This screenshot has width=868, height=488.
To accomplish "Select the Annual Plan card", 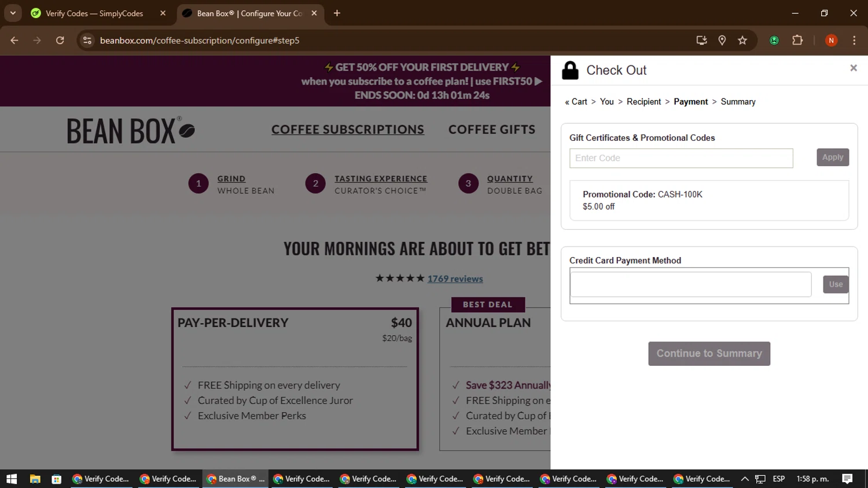I will click(495, 379).
